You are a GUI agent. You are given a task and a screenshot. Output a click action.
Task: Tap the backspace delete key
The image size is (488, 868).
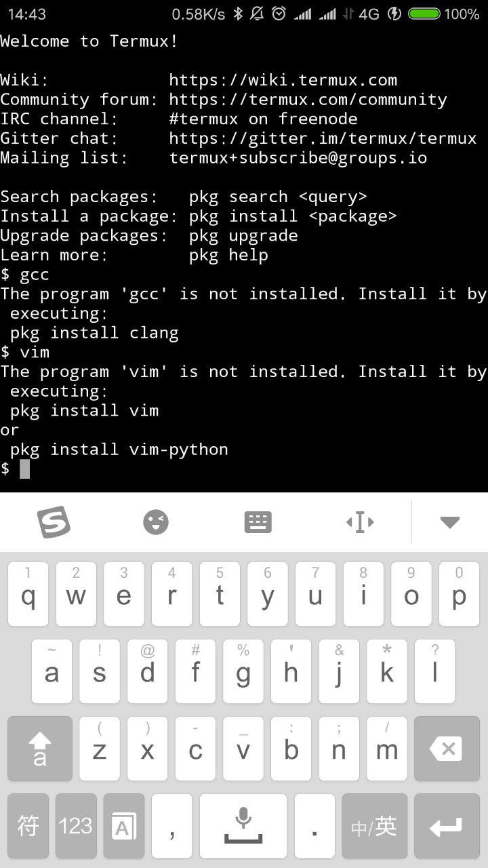click(x=447, y=749)
